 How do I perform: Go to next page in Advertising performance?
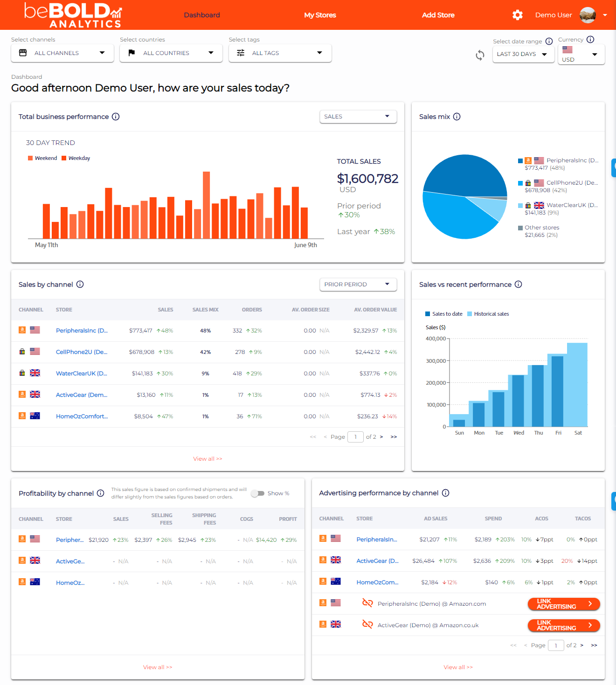(582, 645)
